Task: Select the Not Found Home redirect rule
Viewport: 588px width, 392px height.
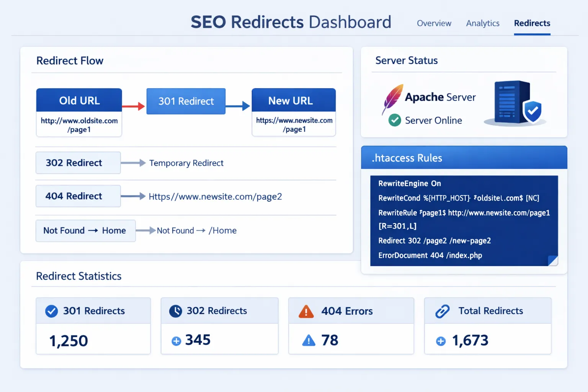Action: pos(85,230)
